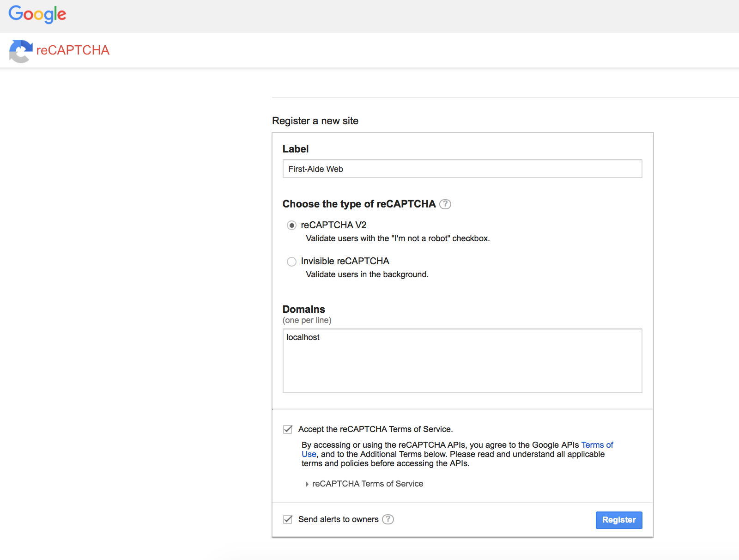Click the reCAPTCHA arrows logo icon
The height and width of the screenshot is (560, 739).
[21, 51]
